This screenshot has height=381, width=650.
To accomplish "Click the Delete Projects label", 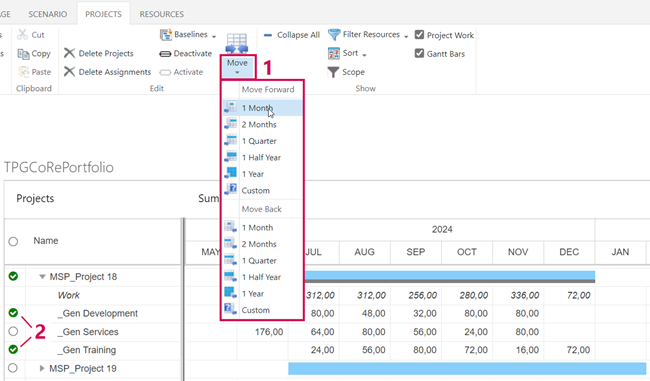I will tap(106, 53).
